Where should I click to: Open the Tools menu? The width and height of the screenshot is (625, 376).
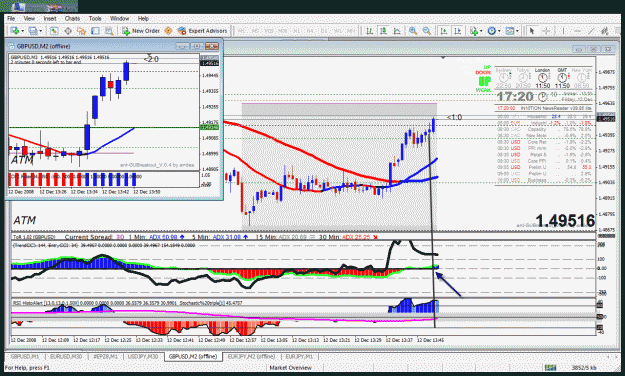coord(95,19)
